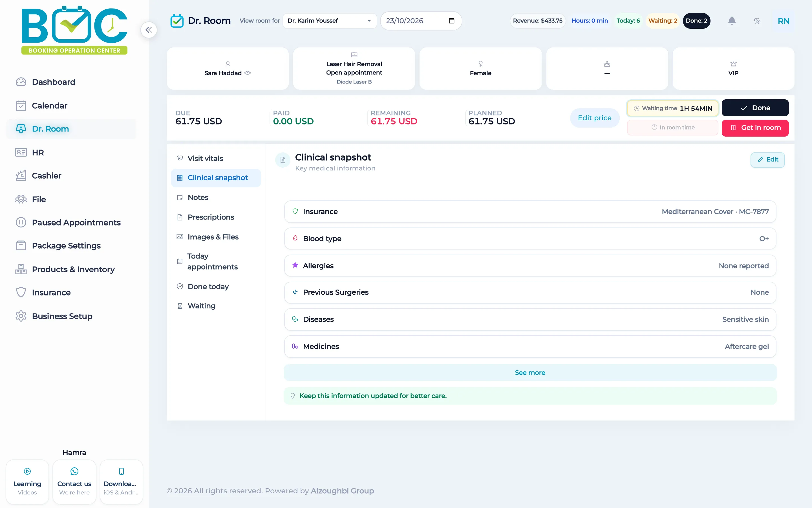This screenshot has width=812, height=508.
Task: Click the Package Settings box icon
Action: pyautogui.click(x=21, y=246)
